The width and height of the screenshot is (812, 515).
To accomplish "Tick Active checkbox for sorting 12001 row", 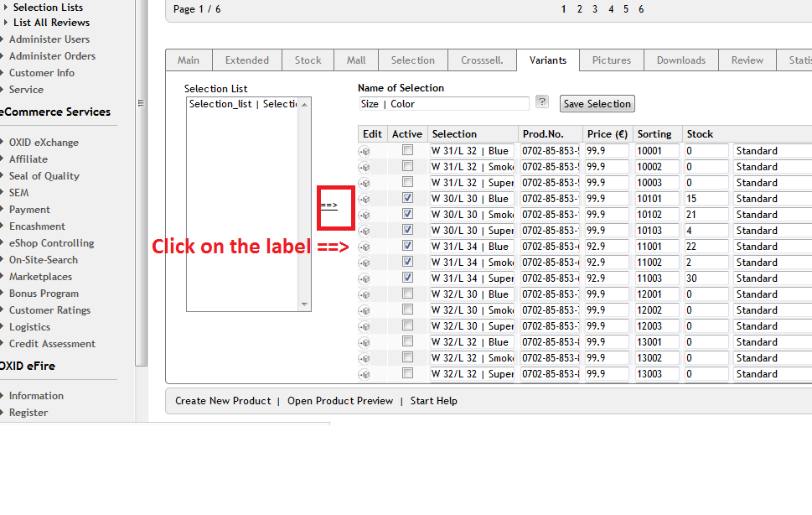I will click(407, 294).
